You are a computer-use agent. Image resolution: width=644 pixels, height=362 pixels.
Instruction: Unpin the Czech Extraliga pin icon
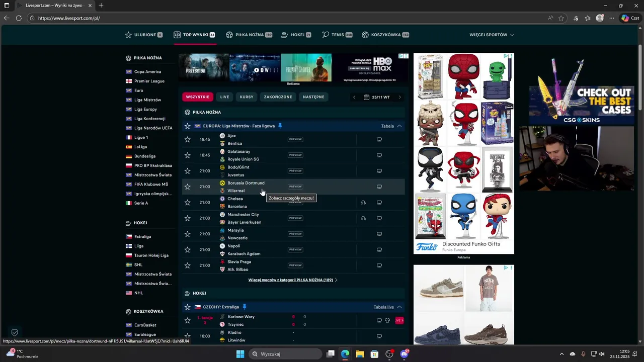click(244, 307)
